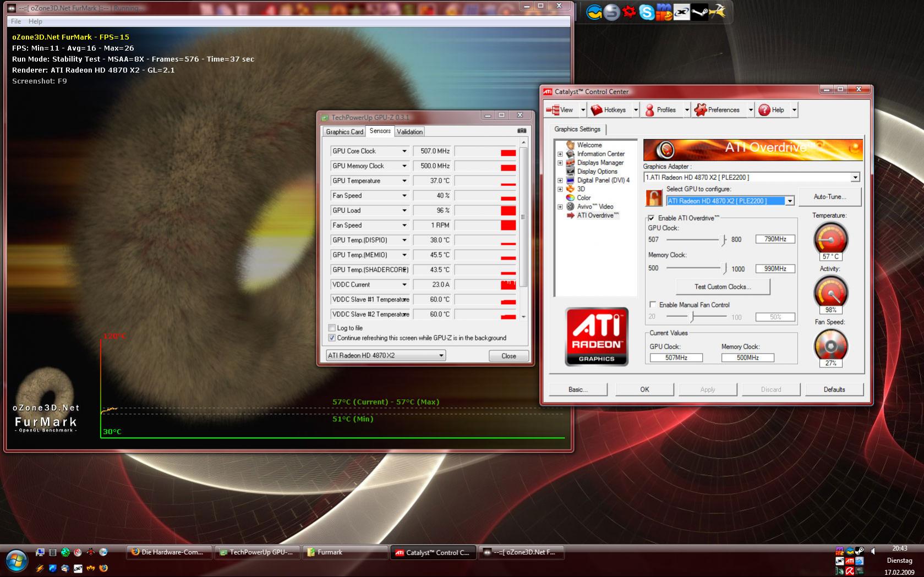Click the hammer icon in top dock

point(717,12)
